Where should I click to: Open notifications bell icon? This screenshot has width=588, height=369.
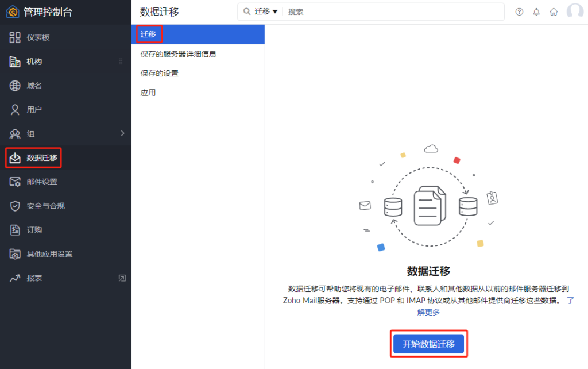click(536, 11)
